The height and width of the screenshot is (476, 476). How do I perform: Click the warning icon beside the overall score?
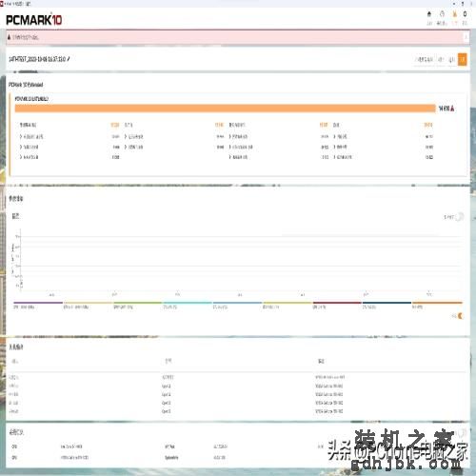(x=452, y=109)
